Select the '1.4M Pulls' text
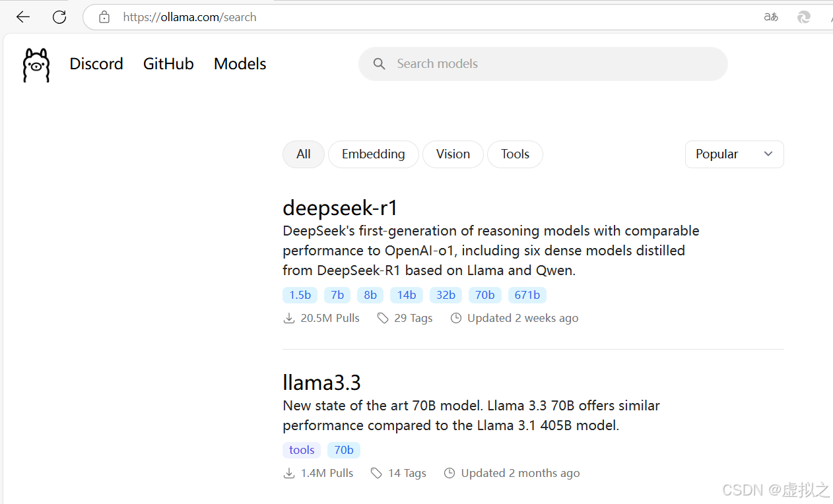The width and height of the screenshot is (833, 504). (x=327, y=473)
